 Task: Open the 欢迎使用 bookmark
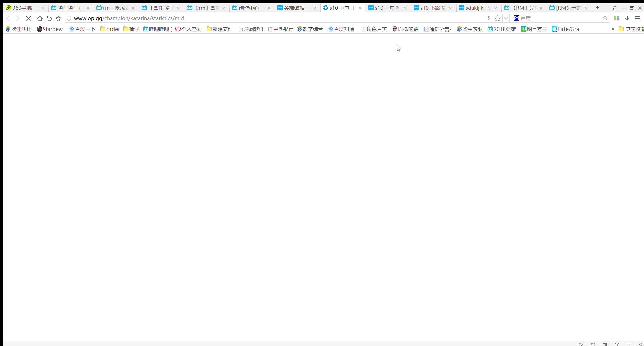18,29
